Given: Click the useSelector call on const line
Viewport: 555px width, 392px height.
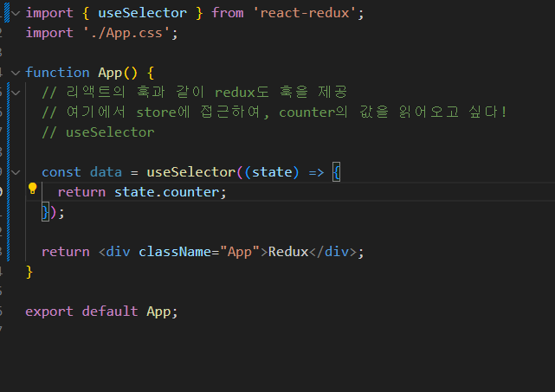Looking at the screenshot, I should (x=191, y=172).
